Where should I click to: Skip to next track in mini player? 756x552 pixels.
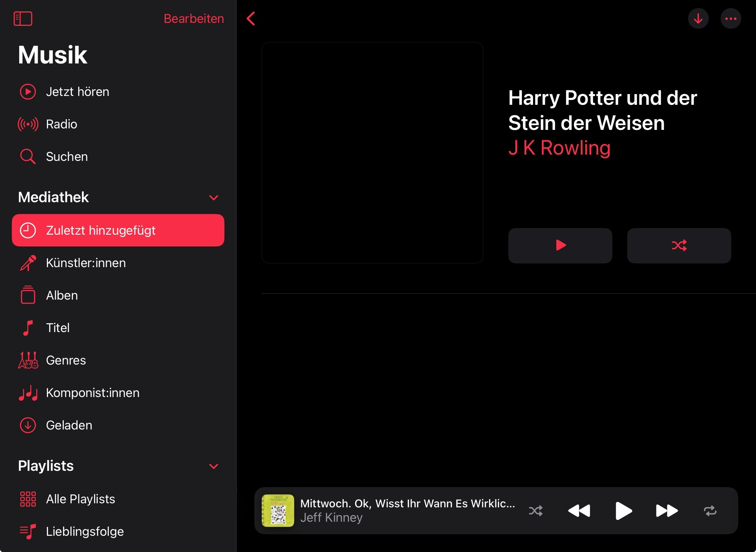pos(667,511)
